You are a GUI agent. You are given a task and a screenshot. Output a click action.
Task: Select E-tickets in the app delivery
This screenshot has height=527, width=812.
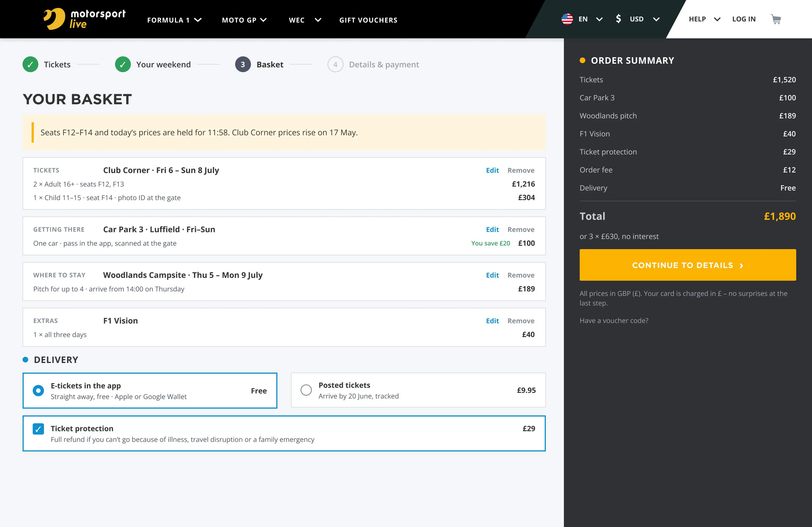point(150,391)
